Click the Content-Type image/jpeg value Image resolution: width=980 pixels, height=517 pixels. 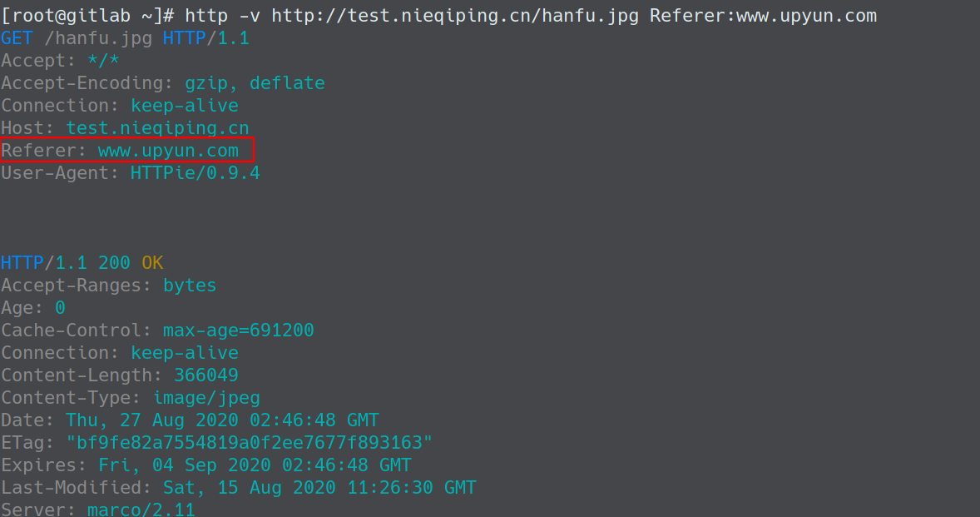206,398
